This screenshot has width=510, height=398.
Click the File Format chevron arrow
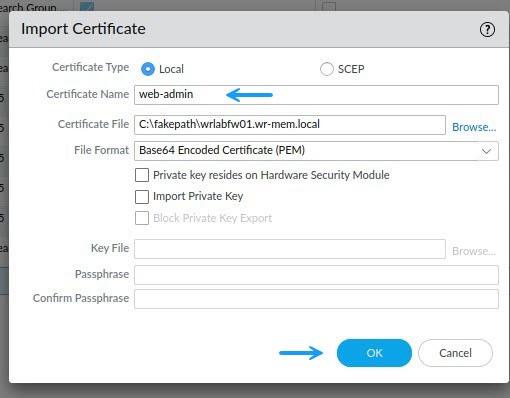click(x=486, y=151)
